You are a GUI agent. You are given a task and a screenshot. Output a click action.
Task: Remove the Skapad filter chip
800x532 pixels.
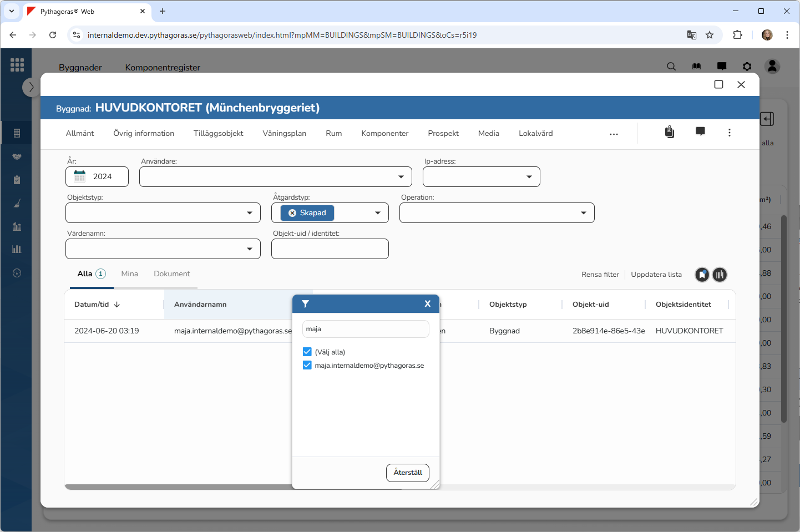tap(292, 213)
